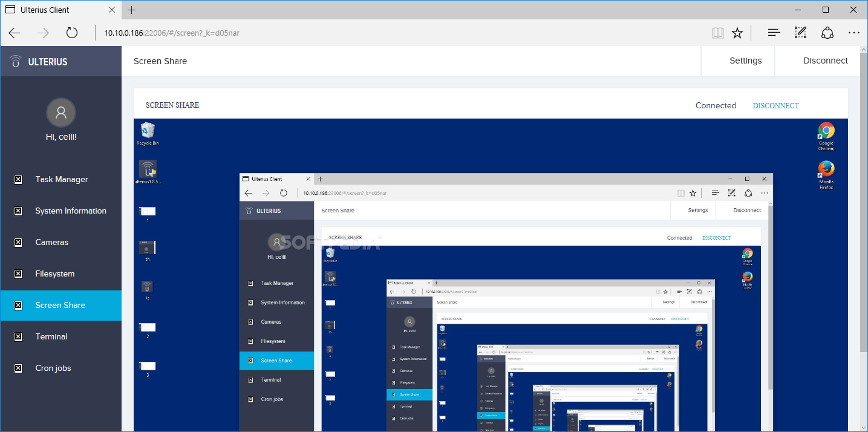Add page to favorites with star icon
Screen dimensions: 868x432
pyautogui.click(x=737, y=33)
